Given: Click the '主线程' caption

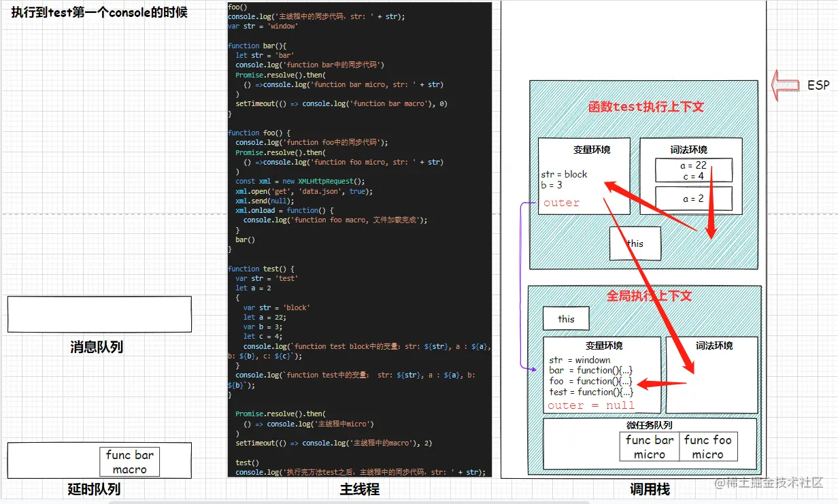Looking at the screenshot, I should (359, 489).
